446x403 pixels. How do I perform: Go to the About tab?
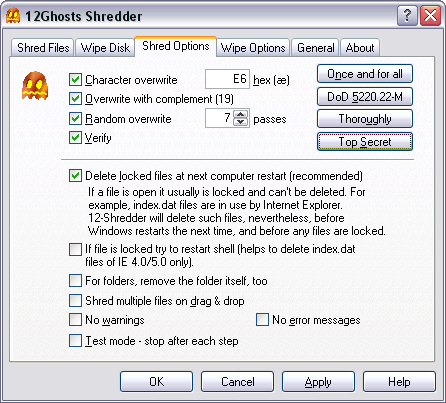coord(360,48)
